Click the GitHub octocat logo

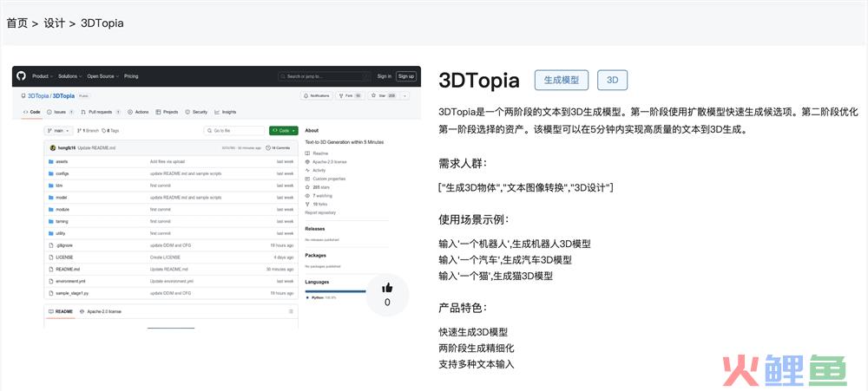[22, 76]
